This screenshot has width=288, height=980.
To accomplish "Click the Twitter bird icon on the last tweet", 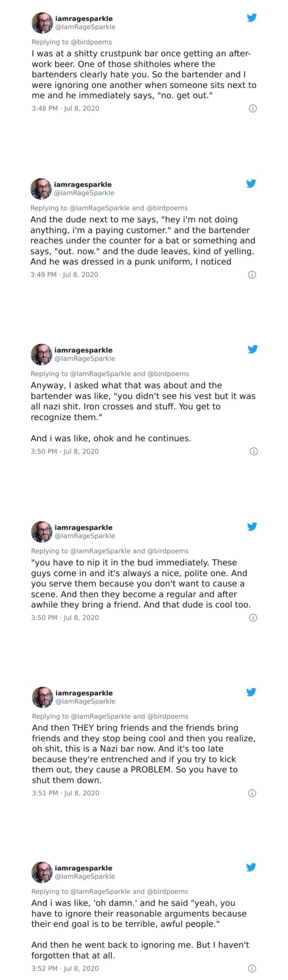I will (x=251, y=867).
